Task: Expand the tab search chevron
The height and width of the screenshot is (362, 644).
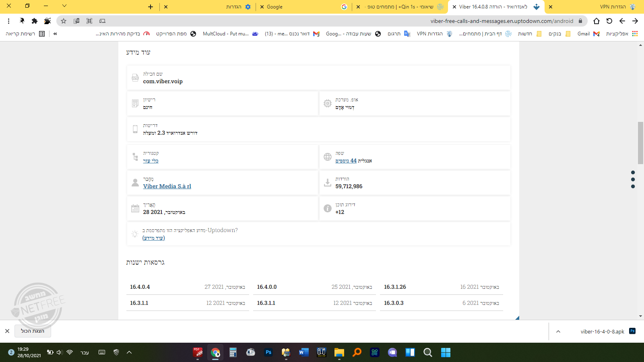Action: (64, 6)
